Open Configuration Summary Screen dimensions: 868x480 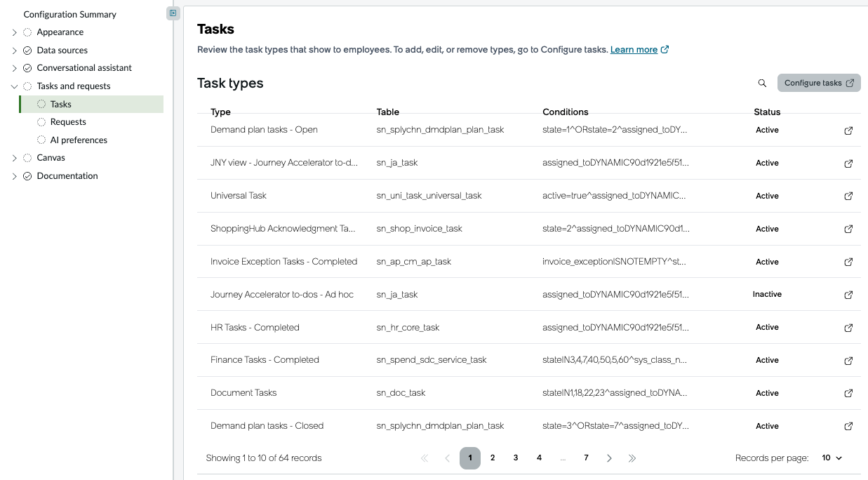click(x=70, y=14)
